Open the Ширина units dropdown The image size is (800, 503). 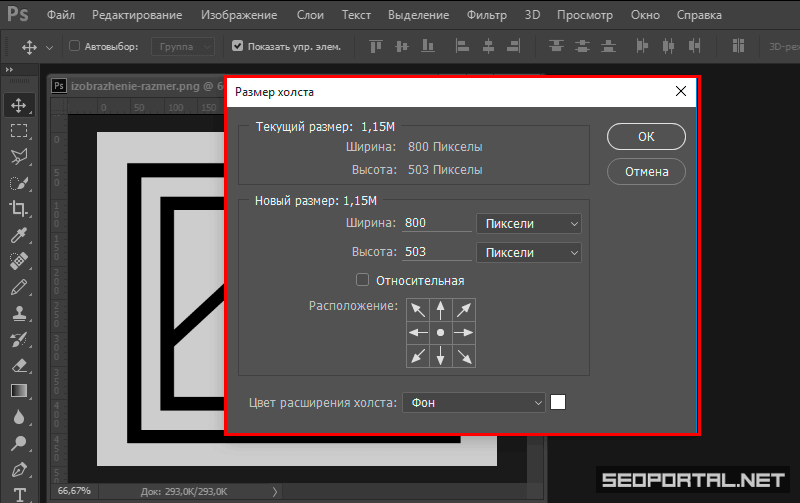point(529,223)
